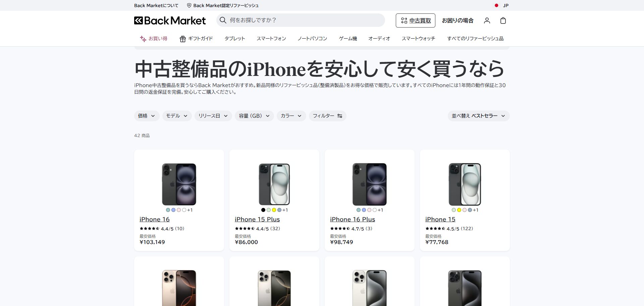Click the gift icon beside ギフトガイド
Screen dimensions: 644x306
click(183, 39)
